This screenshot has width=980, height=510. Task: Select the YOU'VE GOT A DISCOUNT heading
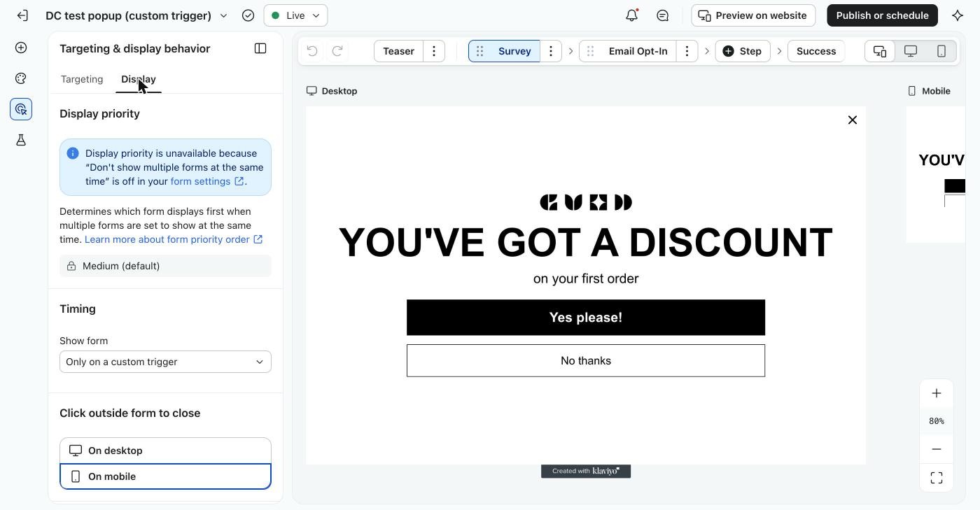point(586,242)
